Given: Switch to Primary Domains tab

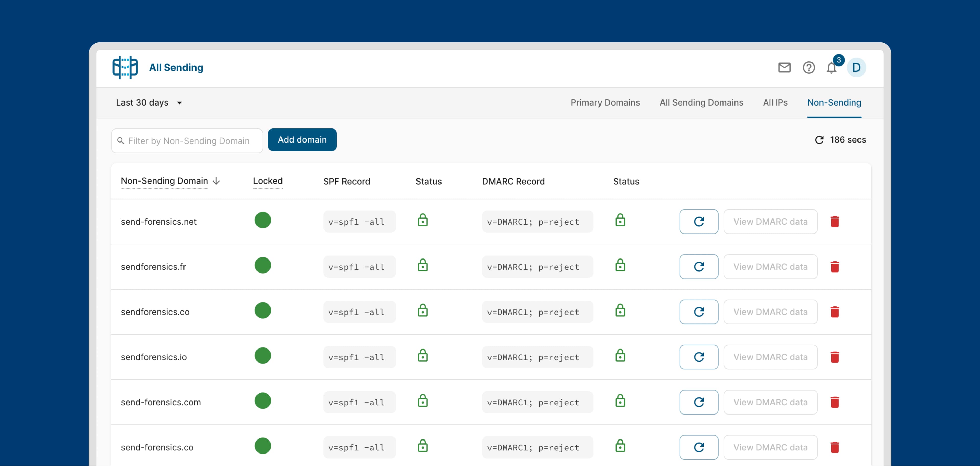Looking at the screenshot, I should [x=605, y=103].
